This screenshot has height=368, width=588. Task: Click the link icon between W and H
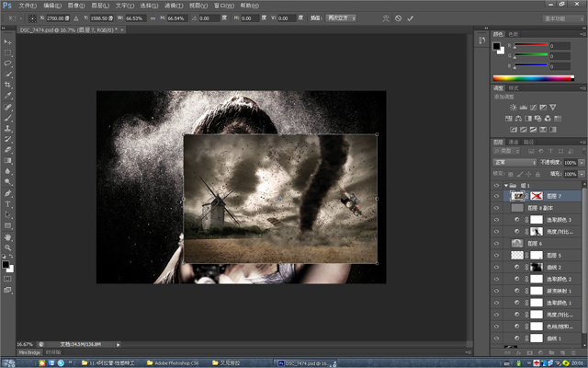153,17
